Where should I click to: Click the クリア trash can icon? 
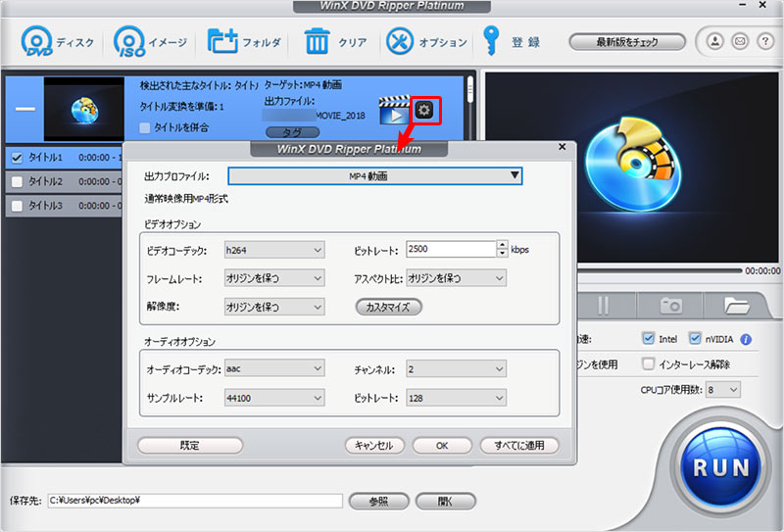click(x=318, y=42)
